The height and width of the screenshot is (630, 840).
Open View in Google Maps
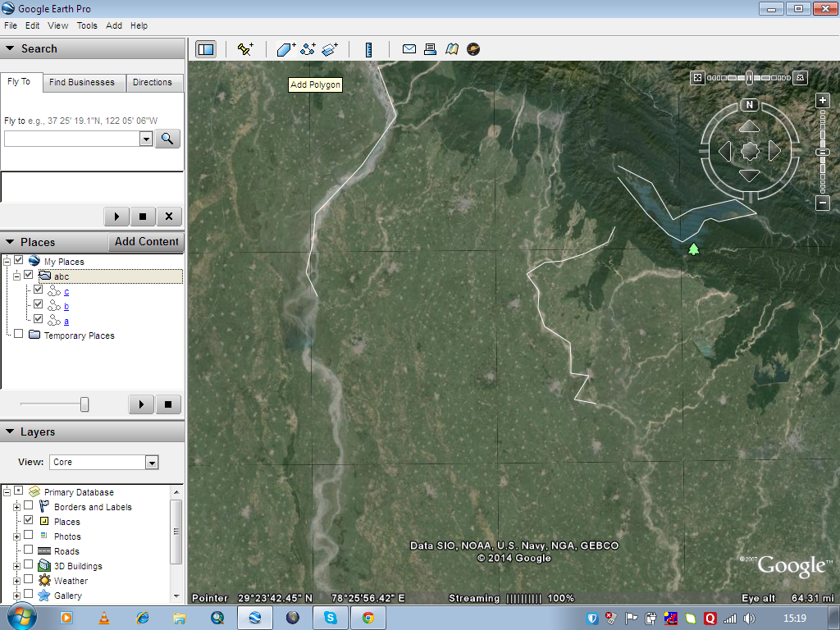451,49
